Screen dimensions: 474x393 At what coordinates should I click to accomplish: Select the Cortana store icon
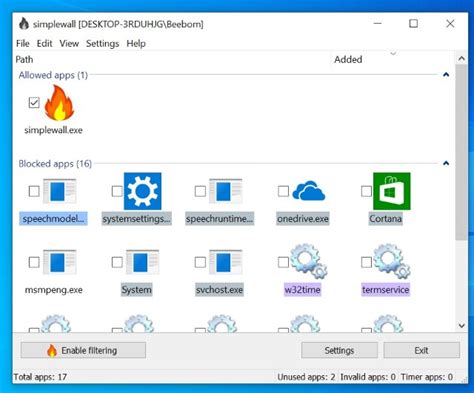392,191
